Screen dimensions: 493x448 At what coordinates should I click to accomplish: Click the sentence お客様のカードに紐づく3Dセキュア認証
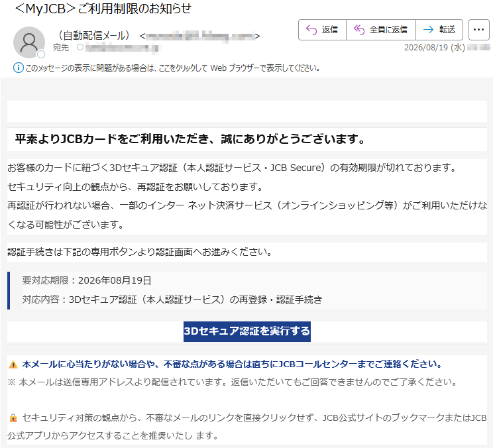coord(232,168)
